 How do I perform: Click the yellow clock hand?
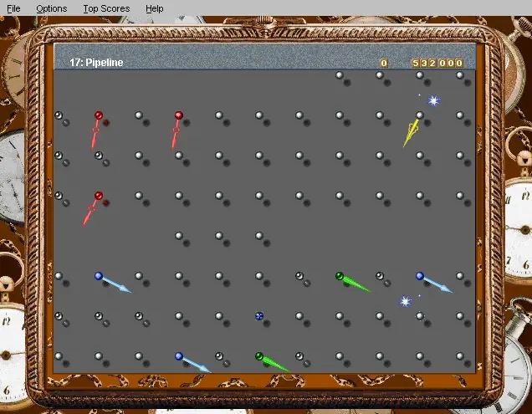pyautogui.click(x=411, y=132)
